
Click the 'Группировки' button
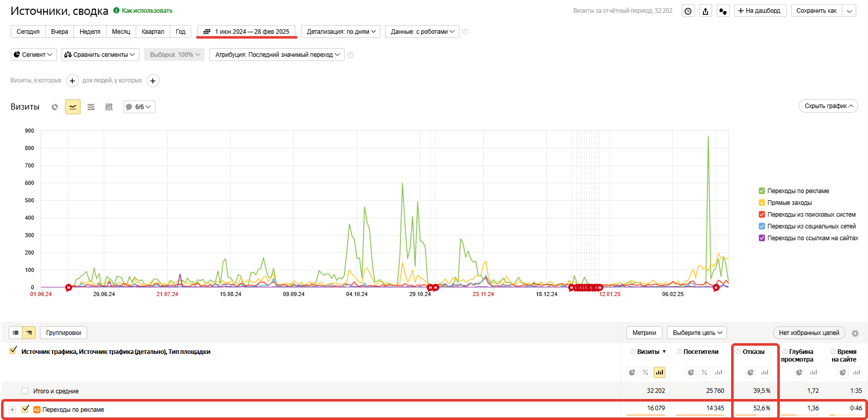[64, 333]
